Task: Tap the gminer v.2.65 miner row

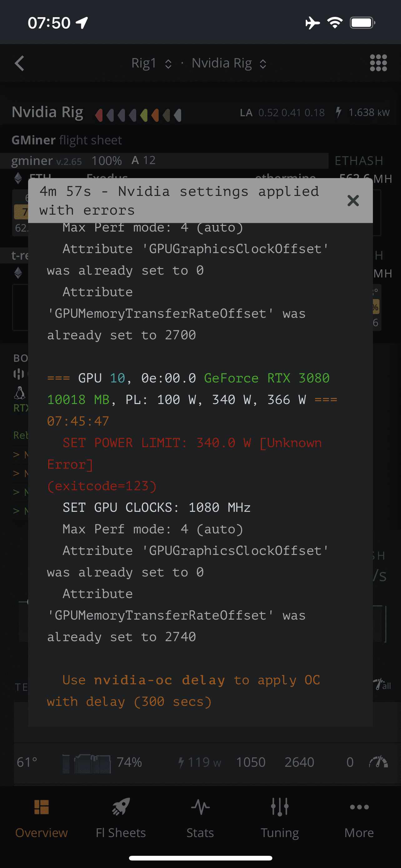Action: [x=164, y=161]
